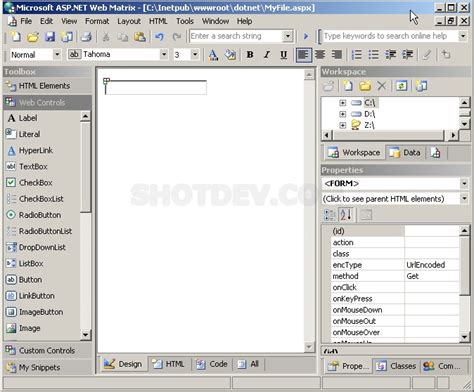Image resolution: width=474 pixels, height=392 pixels.
Task: Switch to the HTML view tab
Action: click(x=168, y=364)
